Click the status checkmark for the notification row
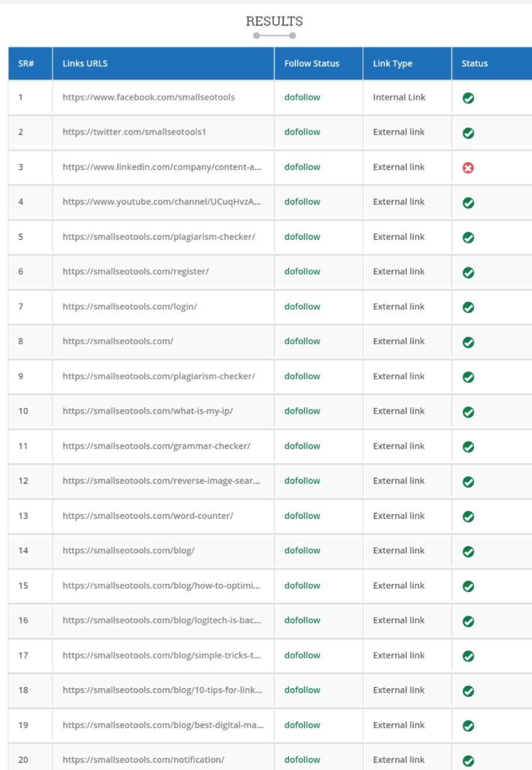Screen dimensions: 532x770 point(468,761)
